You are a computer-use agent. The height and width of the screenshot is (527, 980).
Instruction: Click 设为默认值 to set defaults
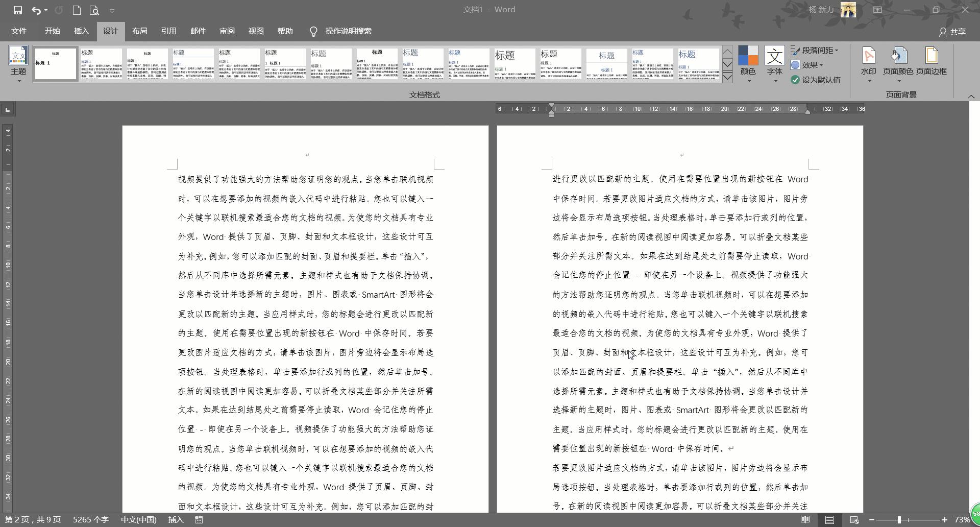[815, 80]
